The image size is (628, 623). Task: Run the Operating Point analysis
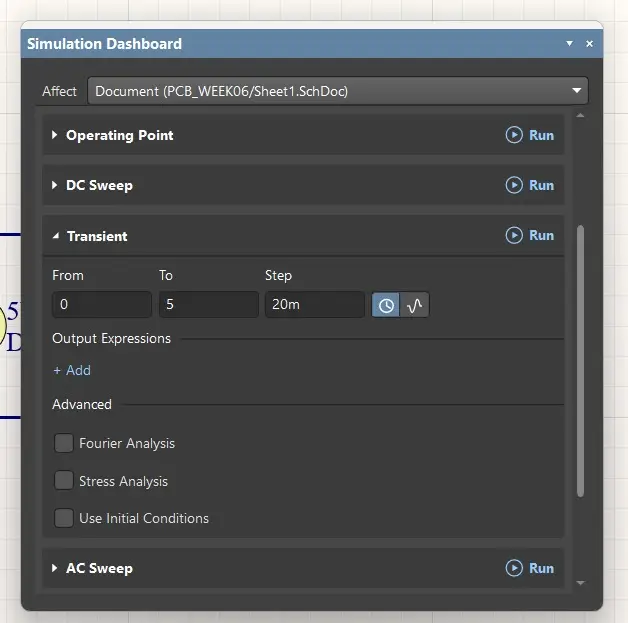coord(530,135)
